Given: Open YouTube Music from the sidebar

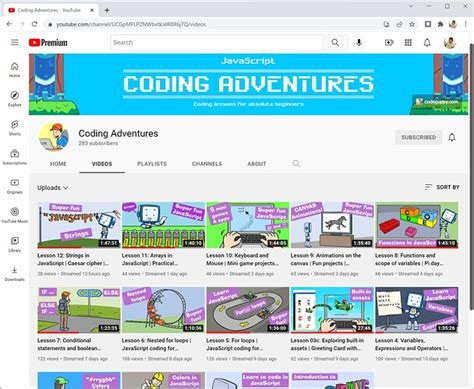Looking at the screenshot, I should click(15, 215).
